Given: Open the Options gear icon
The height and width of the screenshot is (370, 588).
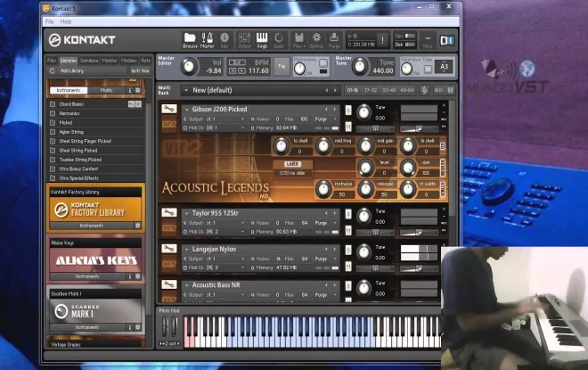Looking at the screenshot, I should (316, 40).
